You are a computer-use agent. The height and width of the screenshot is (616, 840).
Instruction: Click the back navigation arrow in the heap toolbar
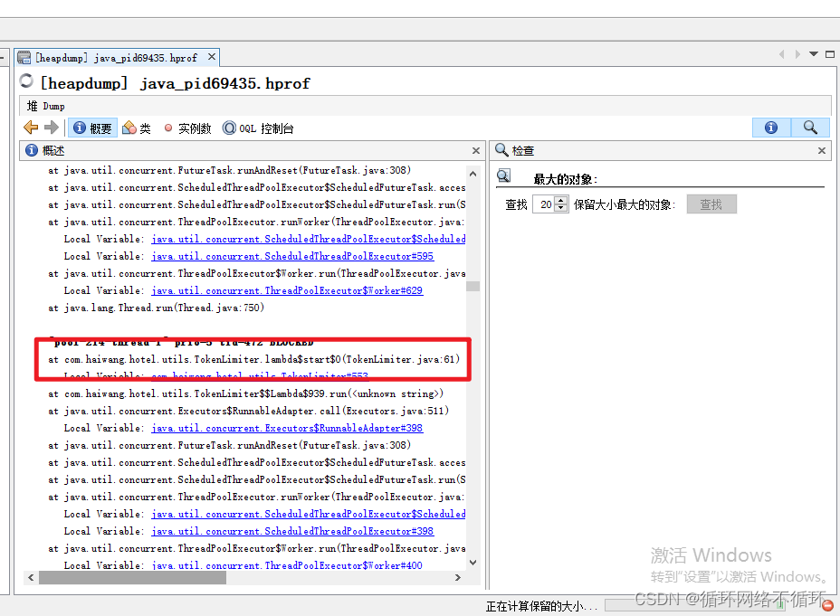coord(30,128)
